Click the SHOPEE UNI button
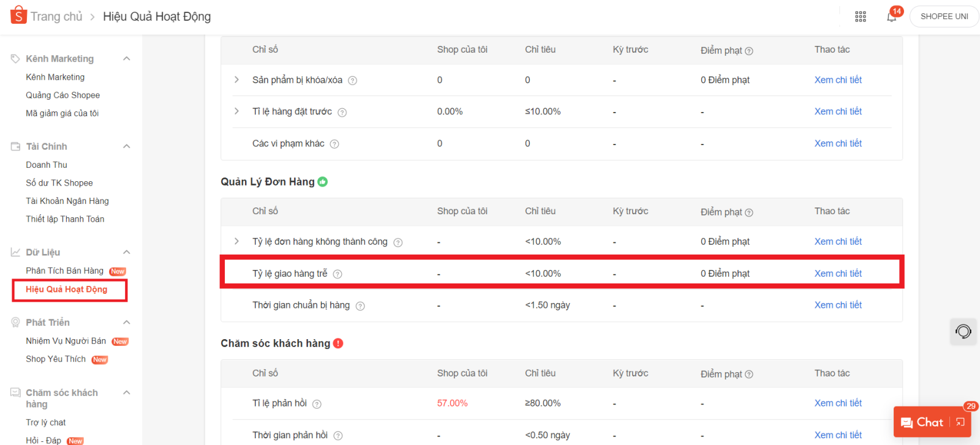Viewport: 980px width, 445px height. (944, 17)
